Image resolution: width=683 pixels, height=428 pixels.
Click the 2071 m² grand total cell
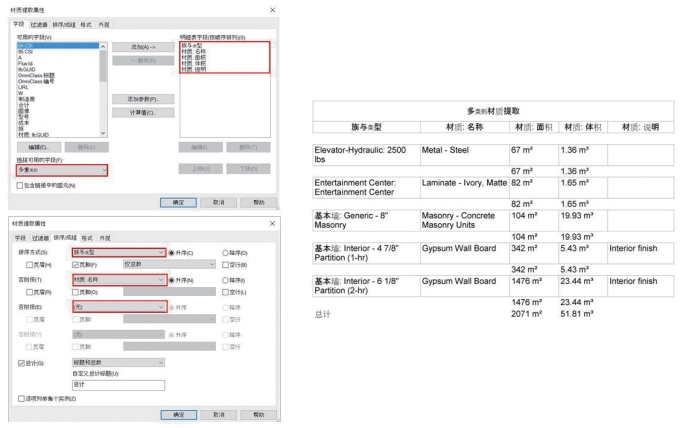[x=527, y=314]
